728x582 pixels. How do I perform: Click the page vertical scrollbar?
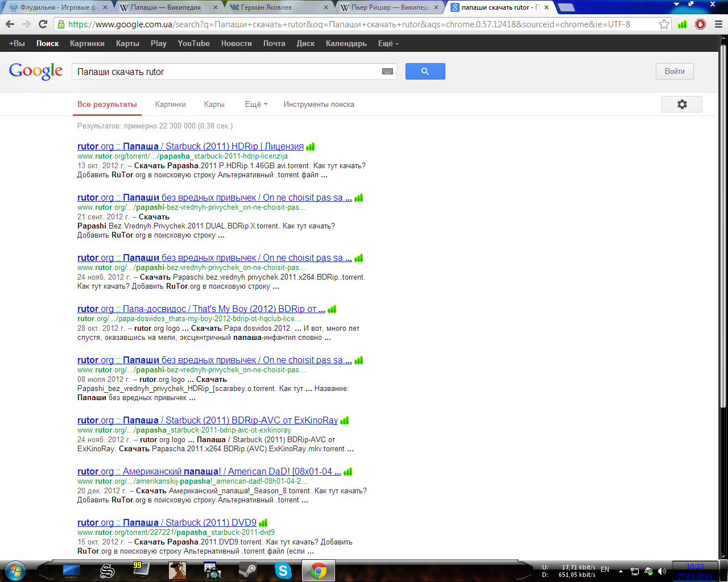pyautogui.click(x=723, y=227)
